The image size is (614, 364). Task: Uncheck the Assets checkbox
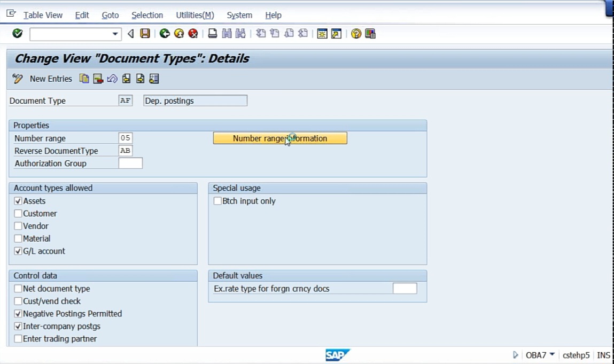(x=18, y=201)
